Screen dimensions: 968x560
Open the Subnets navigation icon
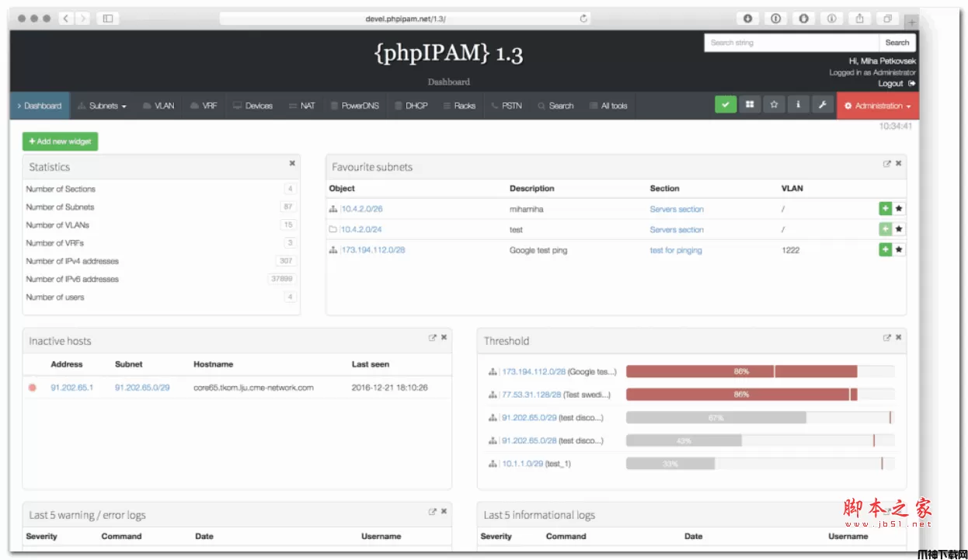coord(83,106)
